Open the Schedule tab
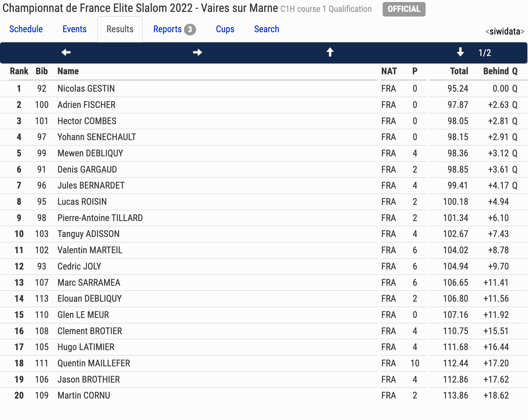Screen dimensions: 528x420 26,29
